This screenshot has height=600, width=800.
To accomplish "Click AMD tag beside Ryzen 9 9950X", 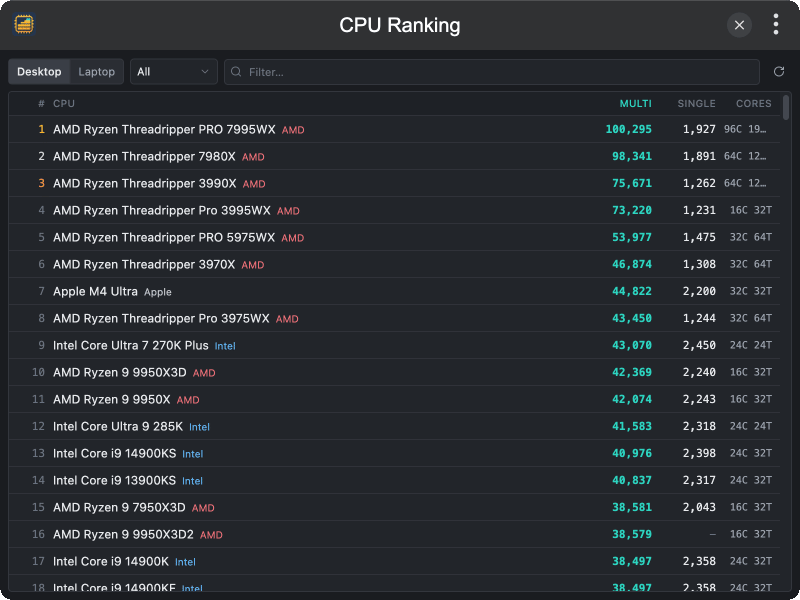I will point(188,401).
